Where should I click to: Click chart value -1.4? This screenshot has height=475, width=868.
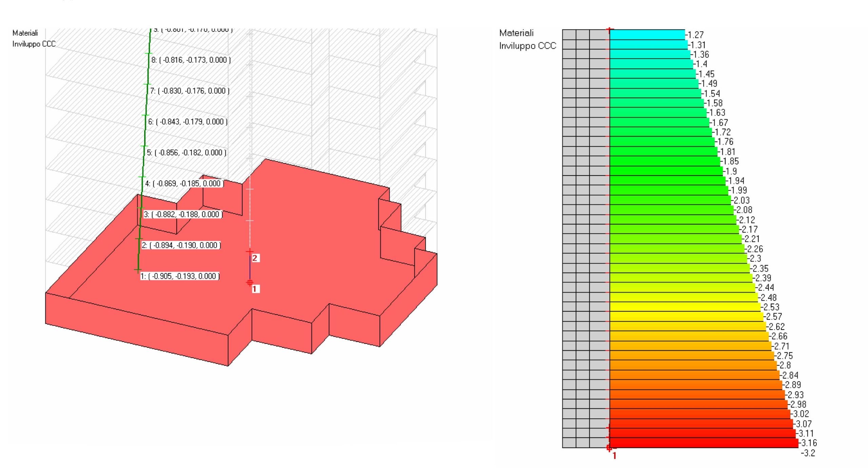point(701,64)
